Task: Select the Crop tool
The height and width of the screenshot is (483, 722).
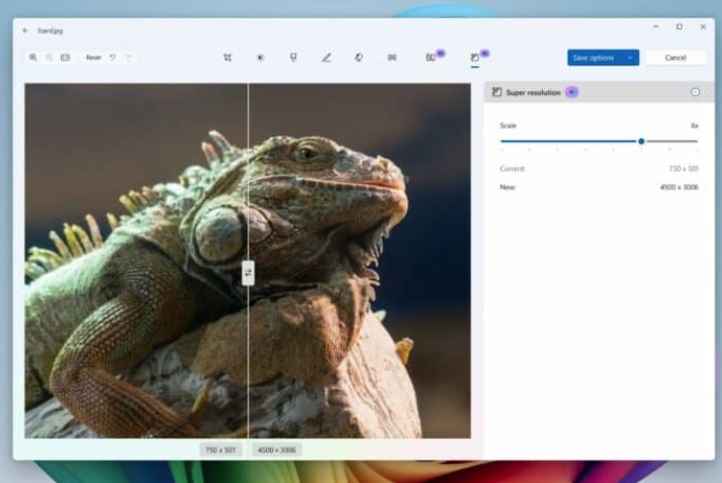Action: (x=227, y=58)
